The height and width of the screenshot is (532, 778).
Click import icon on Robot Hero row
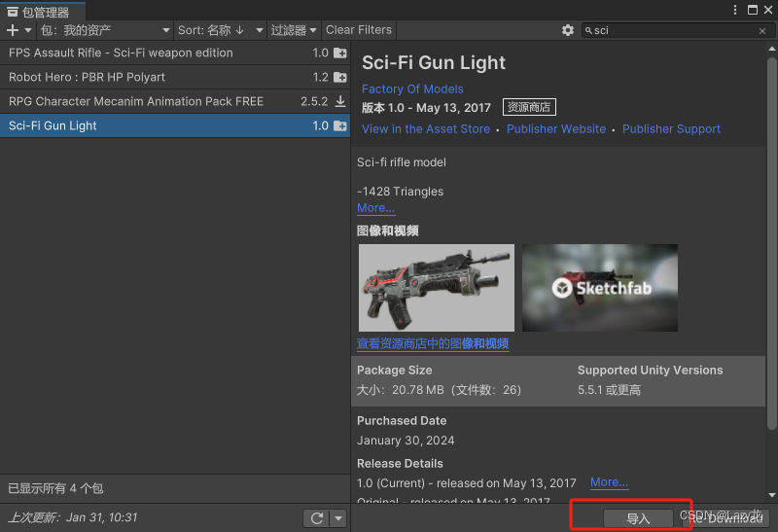(339, 77)
